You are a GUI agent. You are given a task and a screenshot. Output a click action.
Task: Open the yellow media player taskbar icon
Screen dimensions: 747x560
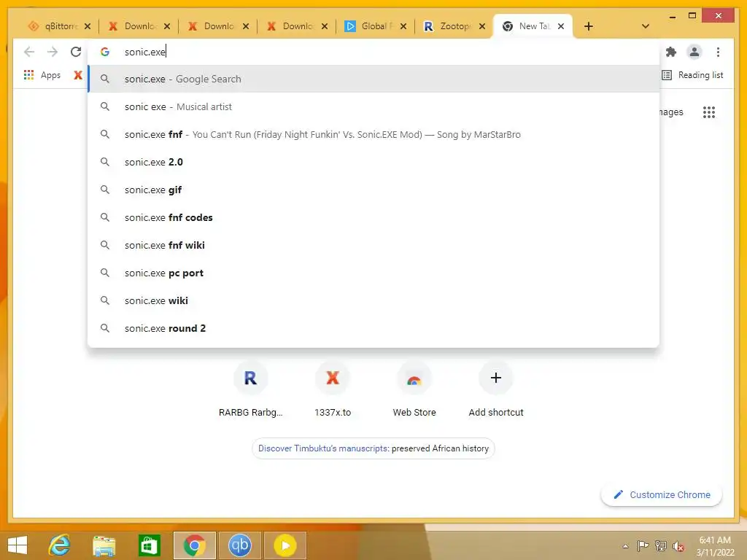285,545
